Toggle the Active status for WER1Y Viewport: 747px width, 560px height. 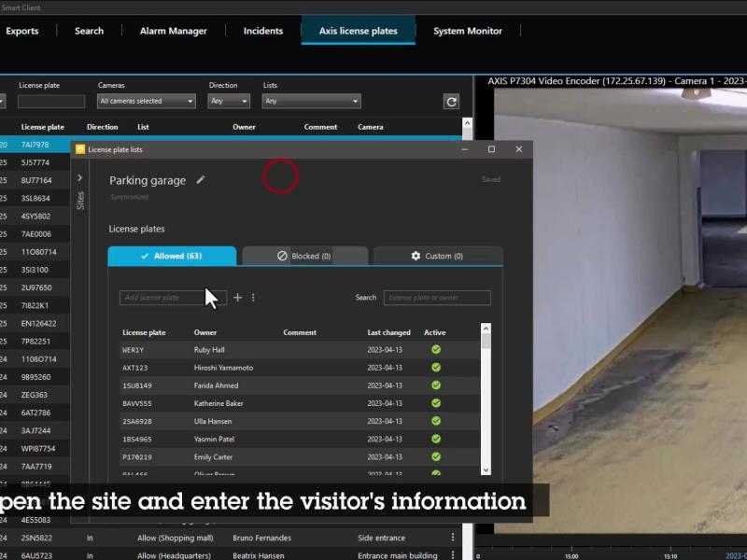[x=435, y=350]
